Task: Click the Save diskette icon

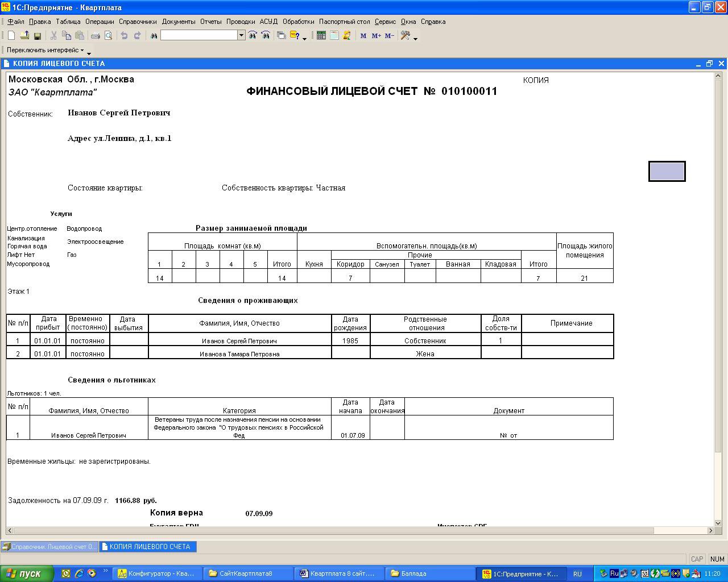Action: click(38, 36)
